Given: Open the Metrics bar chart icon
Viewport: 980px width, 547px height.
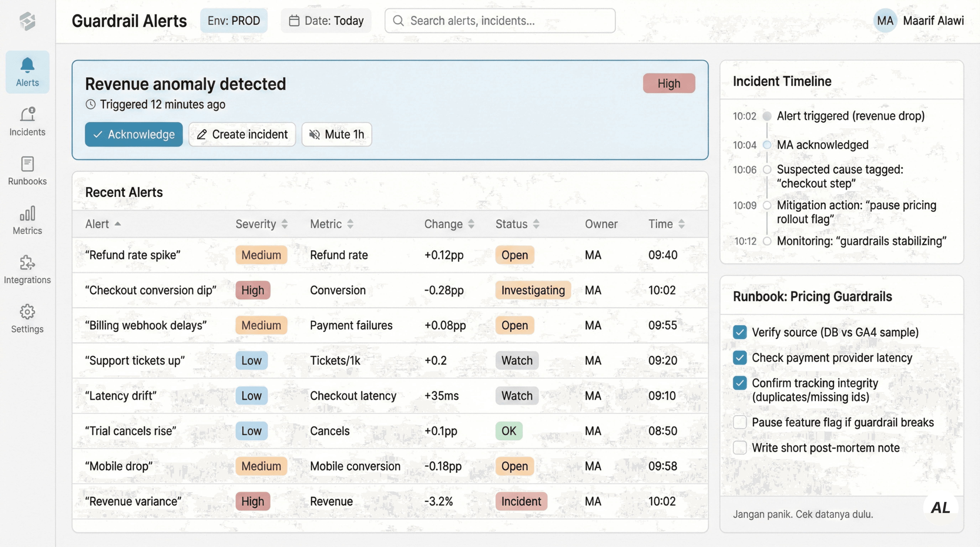Looking at the screenshot, I should point(27,213).
